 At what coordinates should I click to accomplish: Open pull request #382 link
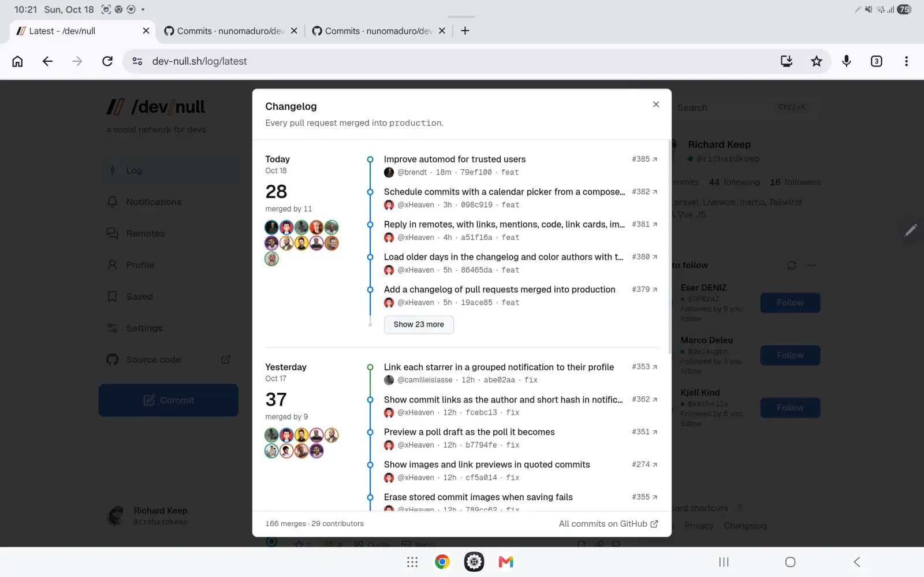644,192
